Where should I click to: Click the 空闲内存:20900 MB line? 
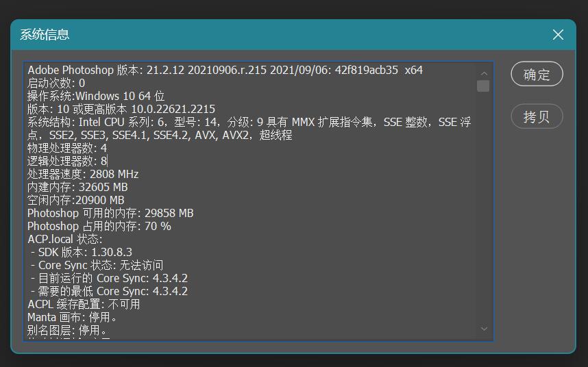[76, 201]
